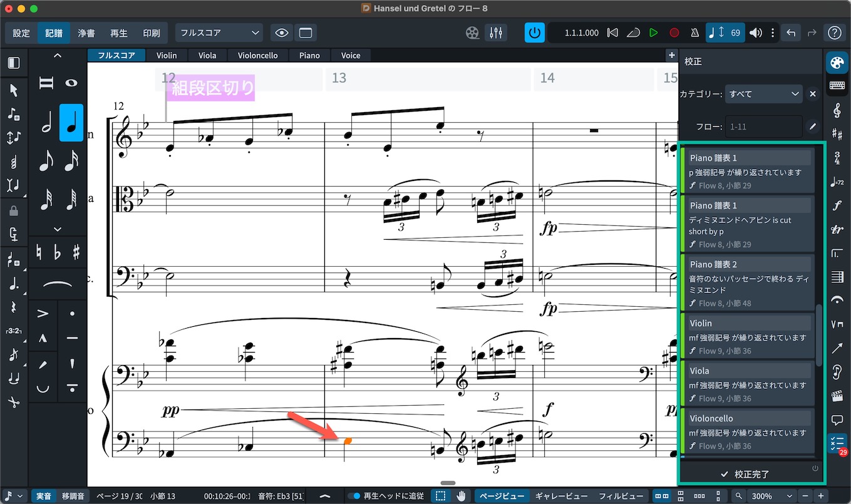
Task: Start playback with the play button
Action: point(653,33)
